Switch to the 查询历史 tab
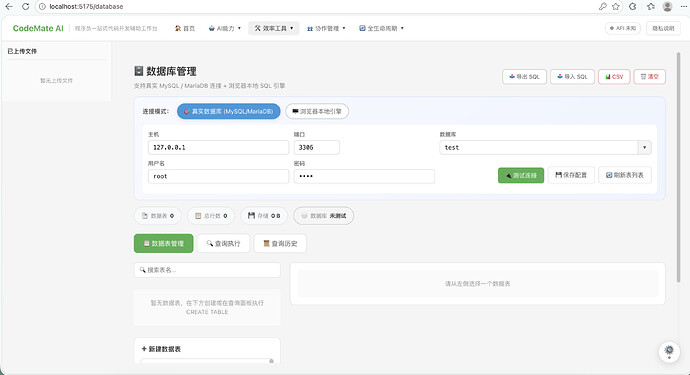This screenshot has height=375, width=690. [x=280, y=243]
